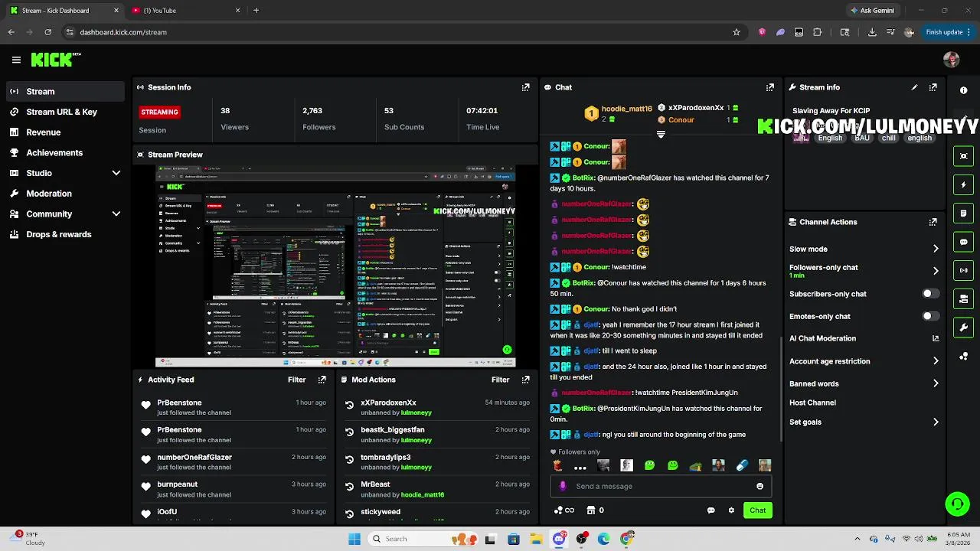980x551 pixels.
Task: Open user profile avatar top right
Action: (952, 60)
